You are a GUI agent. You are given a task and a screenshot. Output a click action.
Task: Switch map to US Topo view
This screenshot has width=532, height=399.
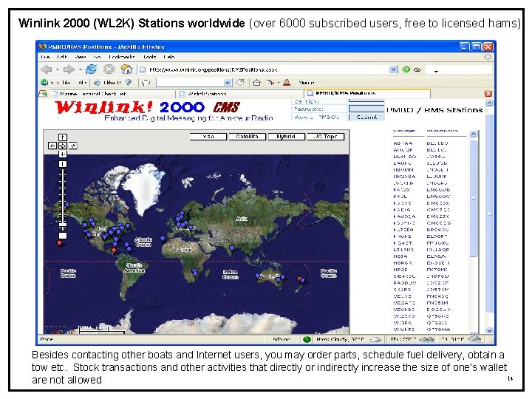325,137
